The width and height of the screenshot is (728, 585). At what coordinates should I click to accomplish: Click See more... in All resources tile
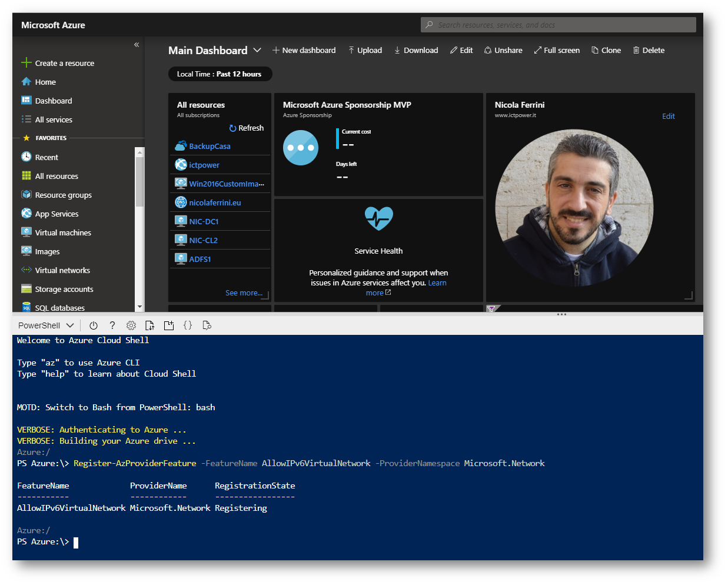(244, 293)
